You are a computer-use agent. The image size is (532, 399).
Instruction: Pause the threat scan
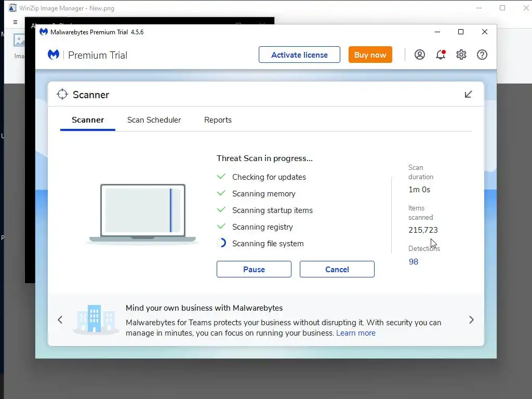(254, 269)
